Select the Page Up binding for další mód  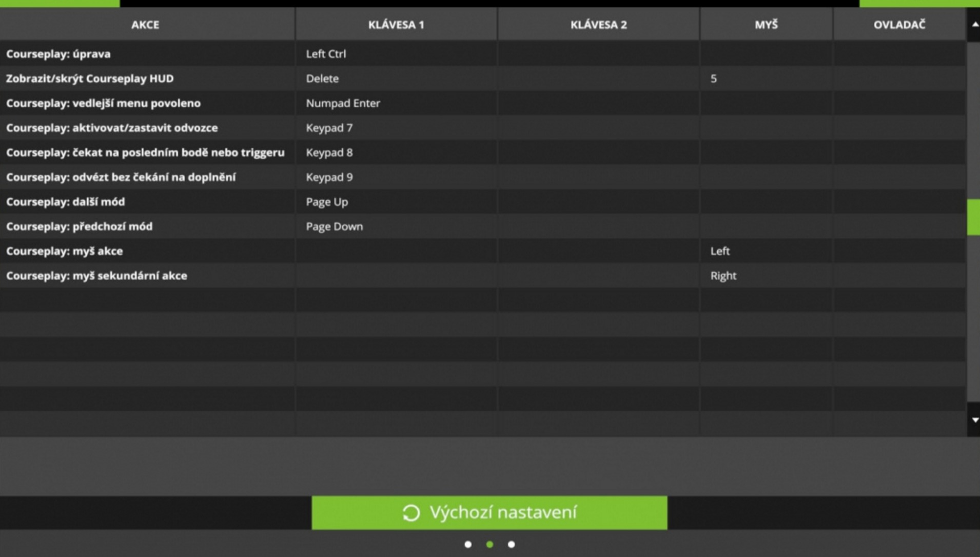click(x=396, y=202)
